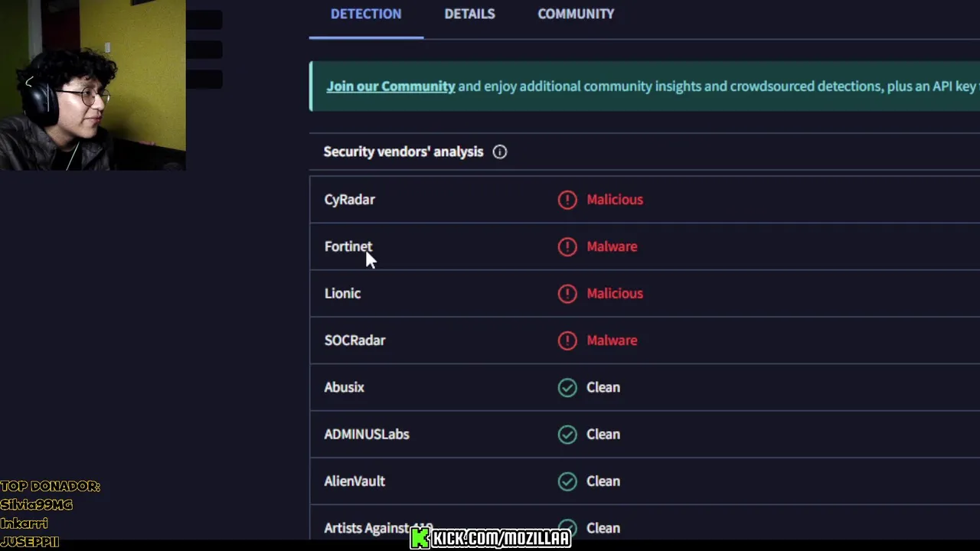Click the red alert icon for SOCRadar
The height and width of the screenshot is (551, 980).
(567, 341)
